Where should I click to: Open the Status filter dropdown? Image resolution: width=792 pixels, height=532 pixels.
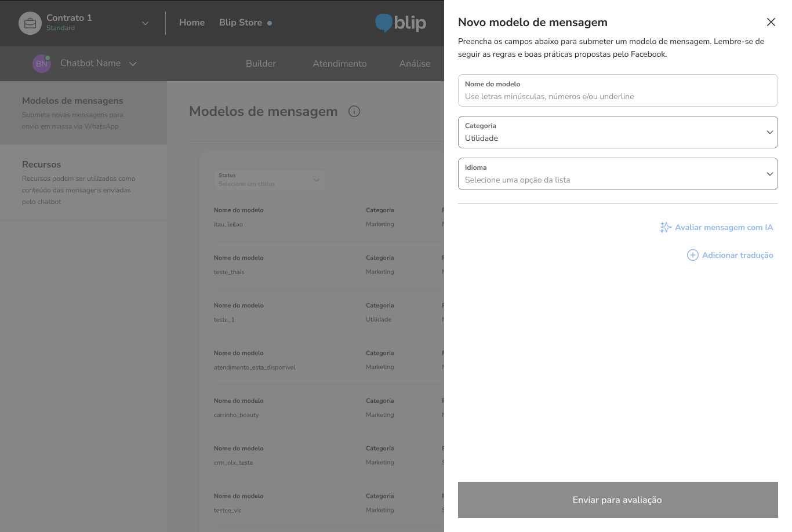click(270, 180)
